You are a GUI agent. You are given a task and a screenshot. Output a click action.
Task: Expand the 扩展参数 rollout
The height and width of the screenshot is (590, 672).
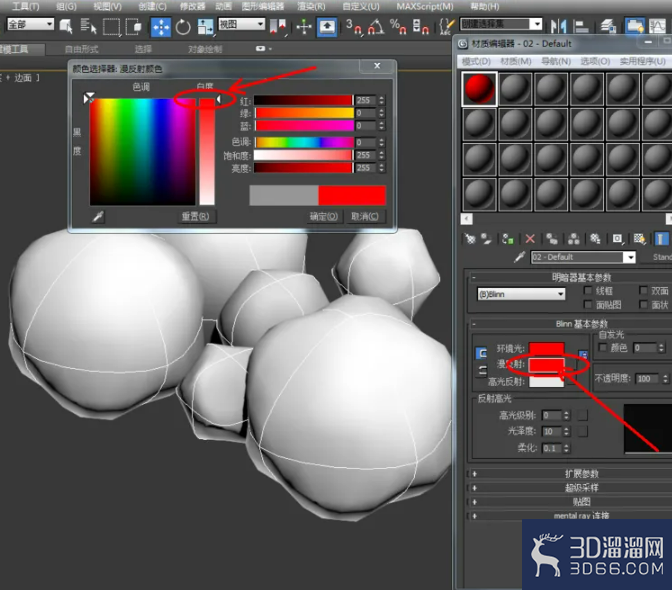pos(572,474)
